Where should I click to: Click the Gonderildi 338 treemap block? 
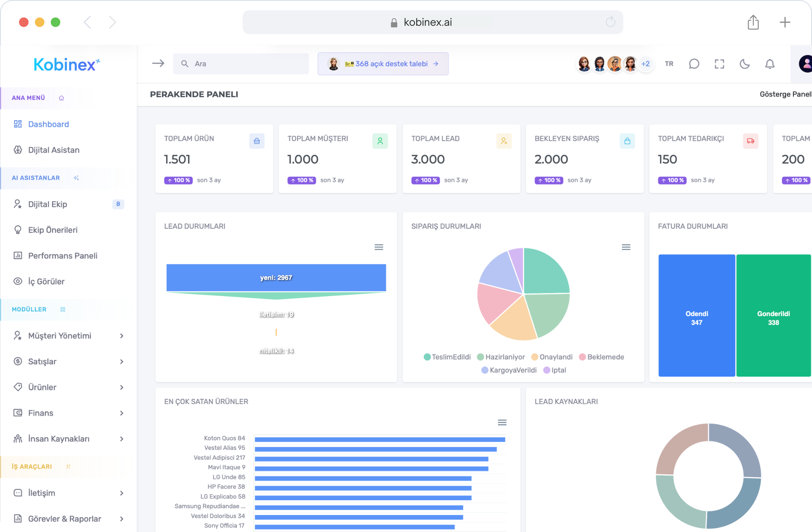click(774, 316)
